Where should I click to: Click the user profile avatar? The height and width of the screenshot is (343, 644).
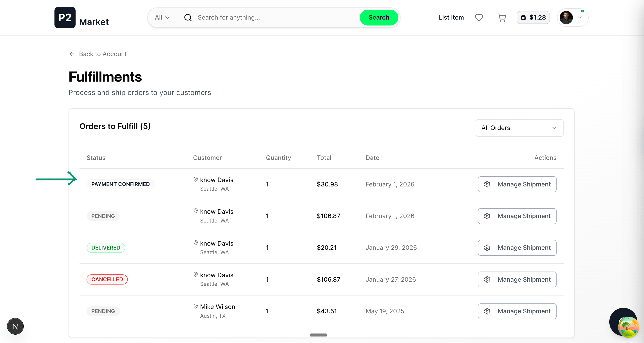566,18
